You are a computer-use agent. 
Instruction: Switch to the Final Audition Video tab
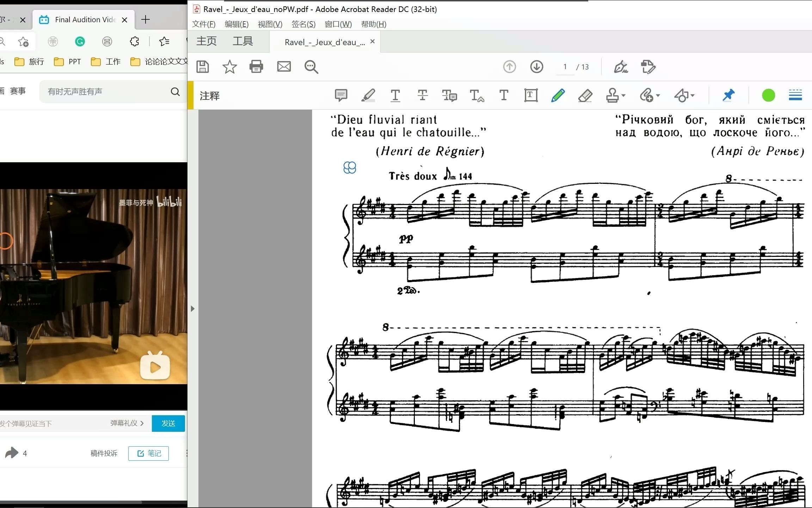click(83, 20)
